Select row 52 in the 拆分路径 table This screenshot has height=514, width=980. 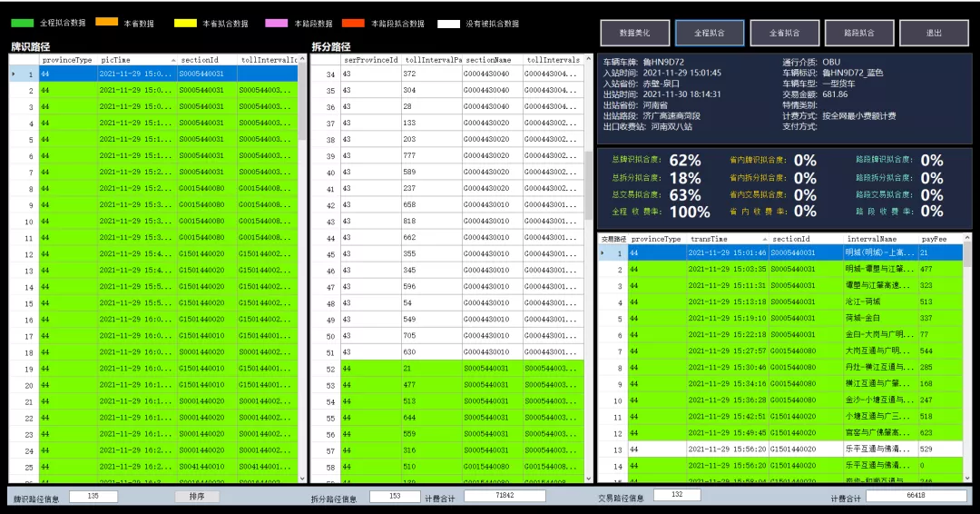pos(454,369)
